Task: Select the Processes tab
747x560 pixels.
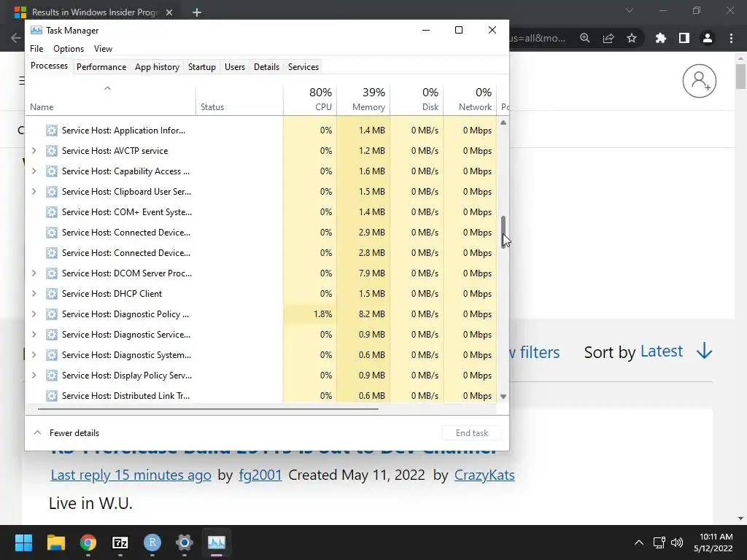Action: pyautogui.click(x=49, y=66)
